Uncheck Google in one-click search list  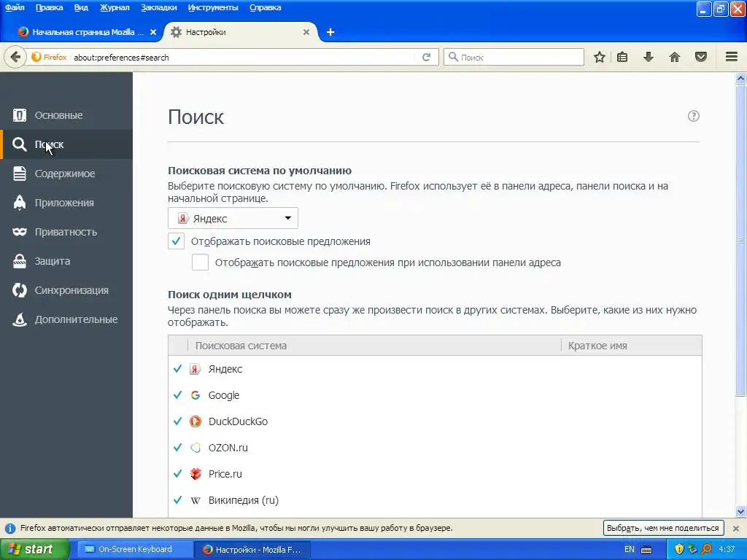pyautogui.click(x=178, y=395)
